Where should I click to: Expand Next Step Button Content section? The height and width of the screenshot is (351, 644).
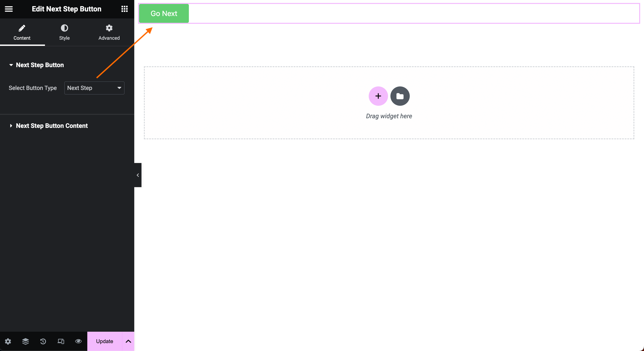click(x=52, y=126)
